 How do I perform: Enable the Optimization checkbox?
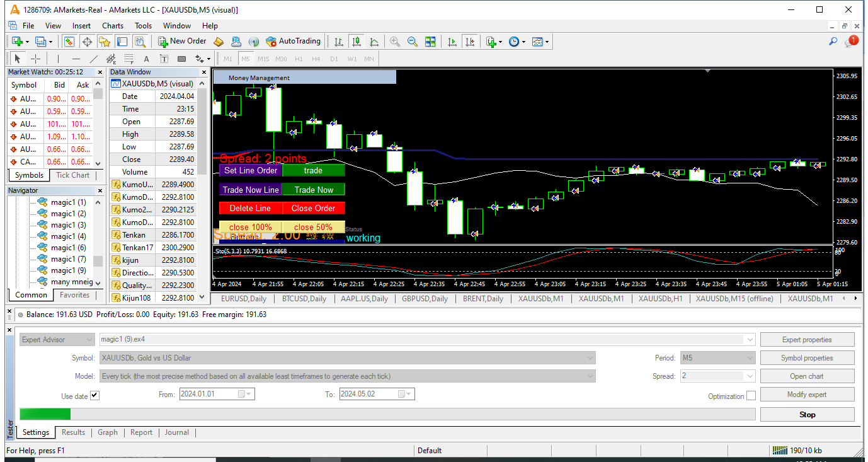[751, 396]
